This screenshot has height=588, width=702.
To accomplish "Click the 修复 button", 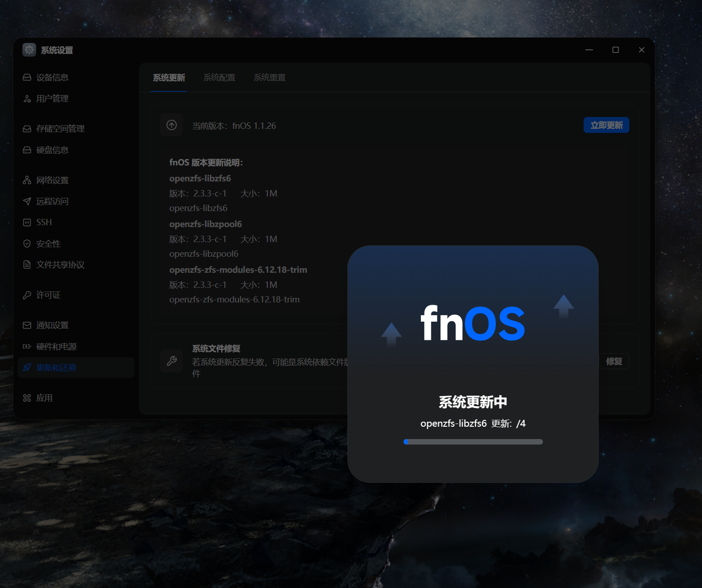I will 614,361.
